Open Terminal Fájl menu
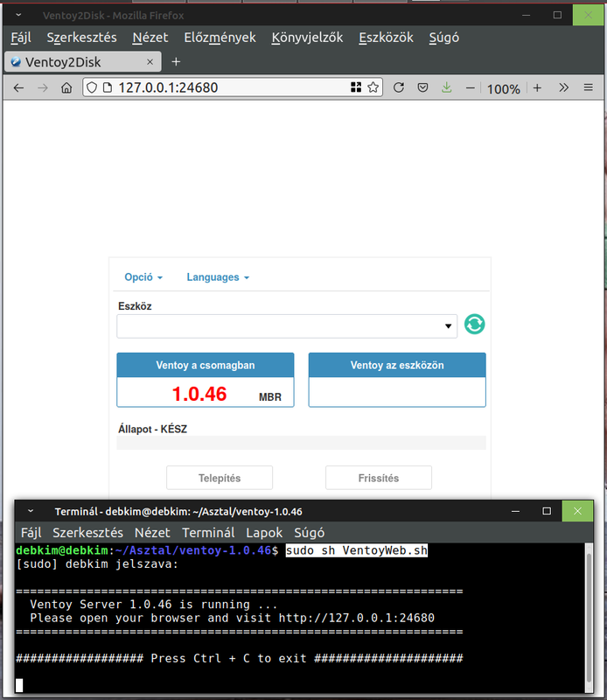The image size is (607, 700). coord(31,533)
